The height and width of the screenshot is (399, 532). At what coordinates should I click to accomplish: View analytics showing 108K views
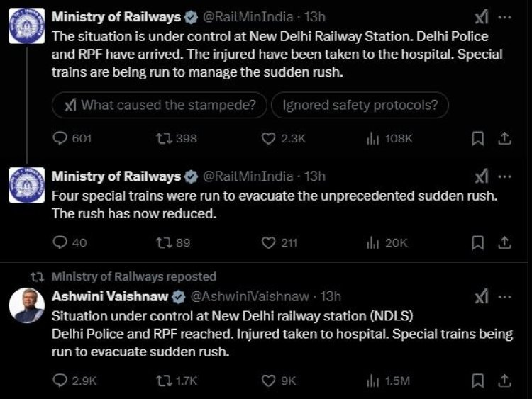[x=372, y=139]
